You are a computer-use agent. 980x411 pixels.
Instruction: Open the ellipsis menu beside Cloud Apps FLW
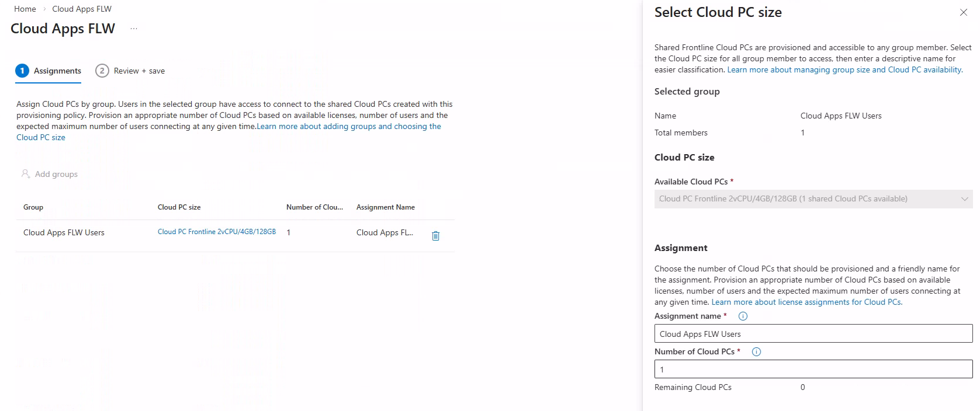pos(134,29)
